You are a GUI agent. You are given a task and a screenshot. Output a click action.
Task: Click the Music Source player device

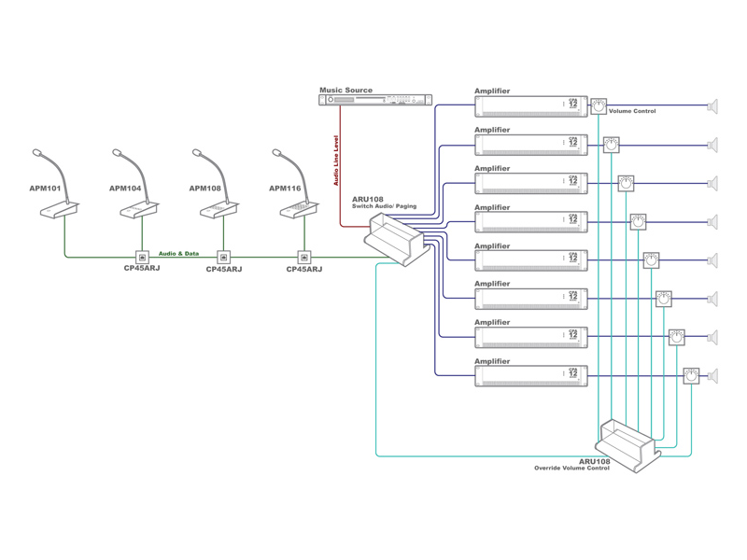(375, 100)
